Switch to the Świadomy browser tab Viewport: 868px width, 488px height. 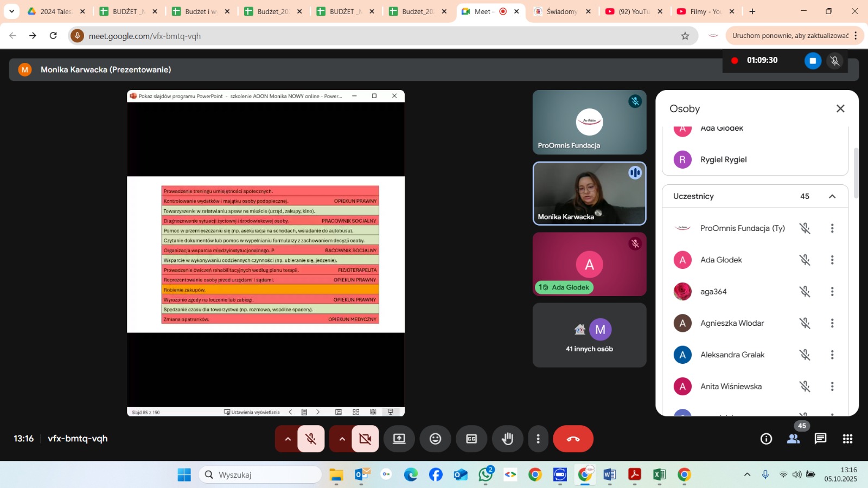click(561, 11)
